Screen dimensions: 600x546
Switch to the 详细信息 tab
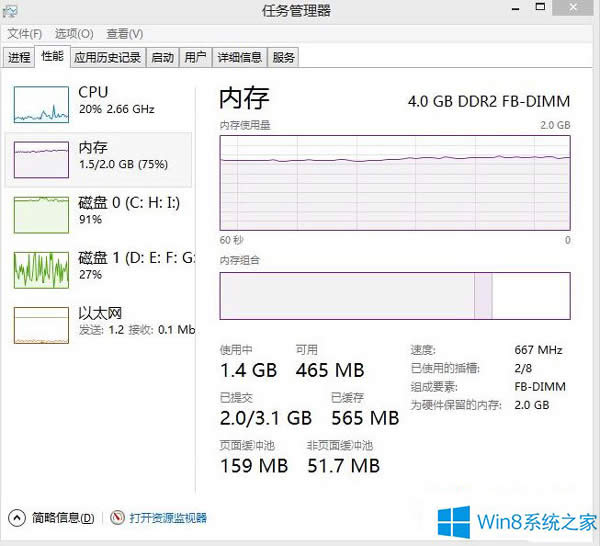(x=240, y=58)
